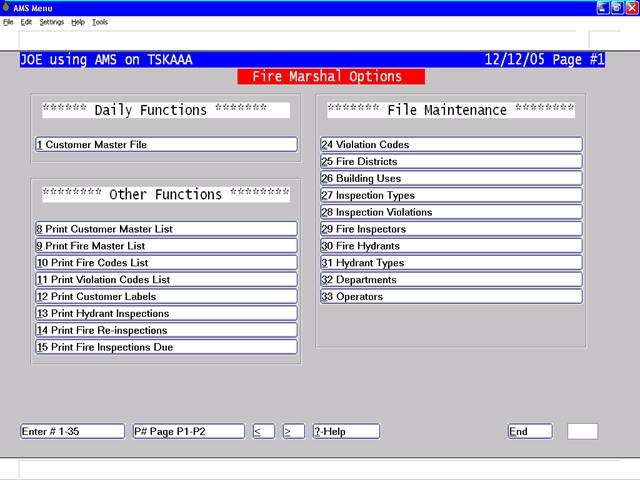Select Print Customer Labels option
The width and height of the screenshot is (640, 480).
click(x=166, y=297)
